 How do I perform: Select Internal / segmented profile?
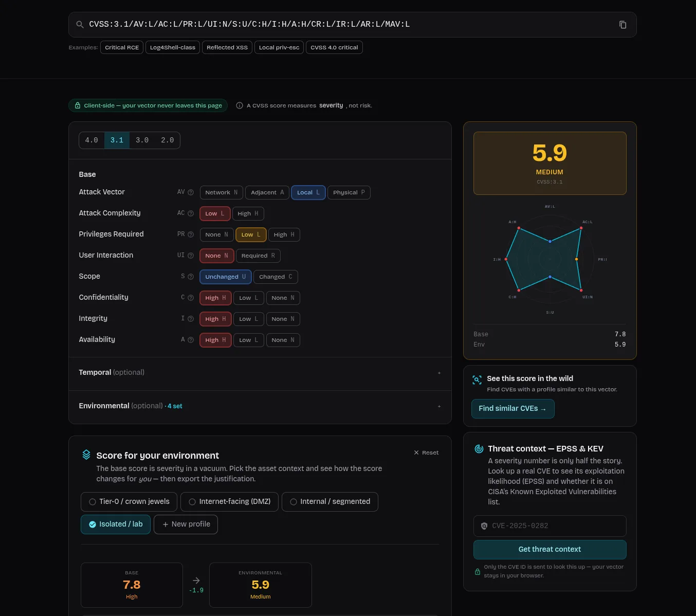click(330, 502)
